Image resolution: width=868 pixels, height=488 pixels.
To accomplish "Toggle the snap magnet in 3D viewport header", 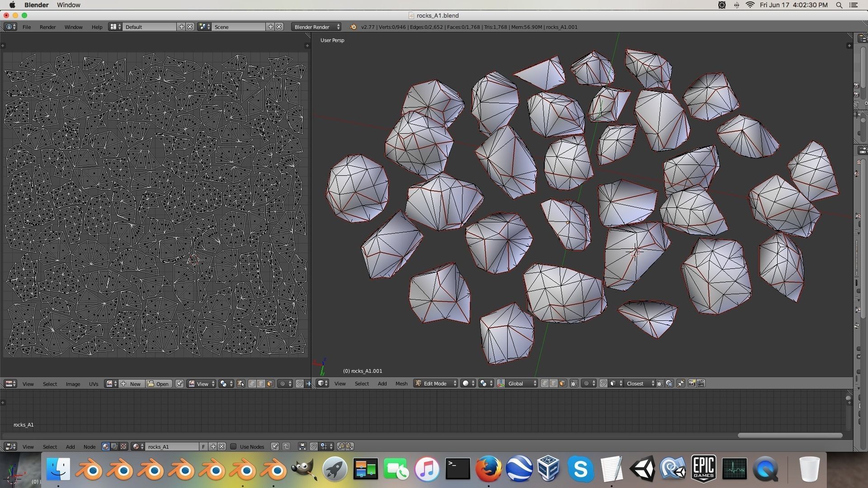I will [x=603, y=384].
